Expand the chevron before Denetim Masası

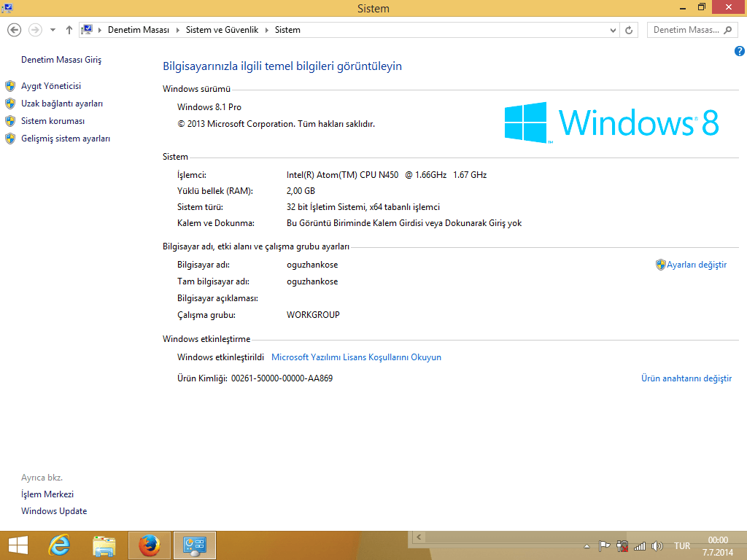(x=100, y=30)
